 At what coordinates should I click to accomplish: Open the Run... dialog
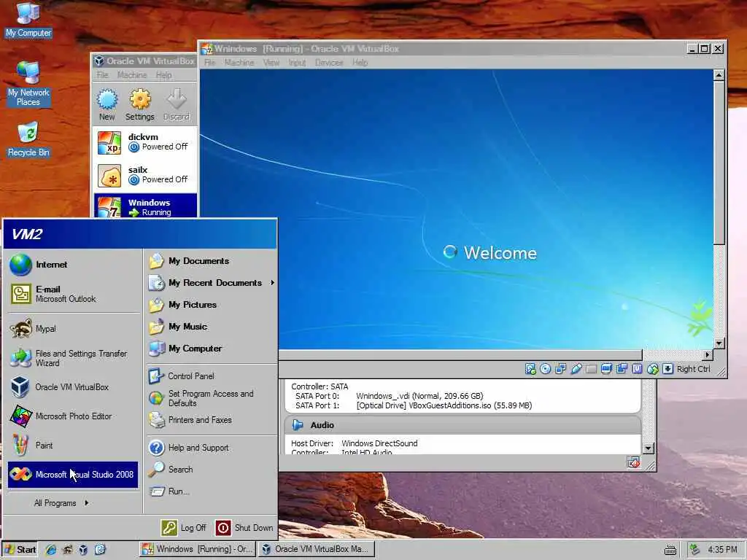click(212, 491)
